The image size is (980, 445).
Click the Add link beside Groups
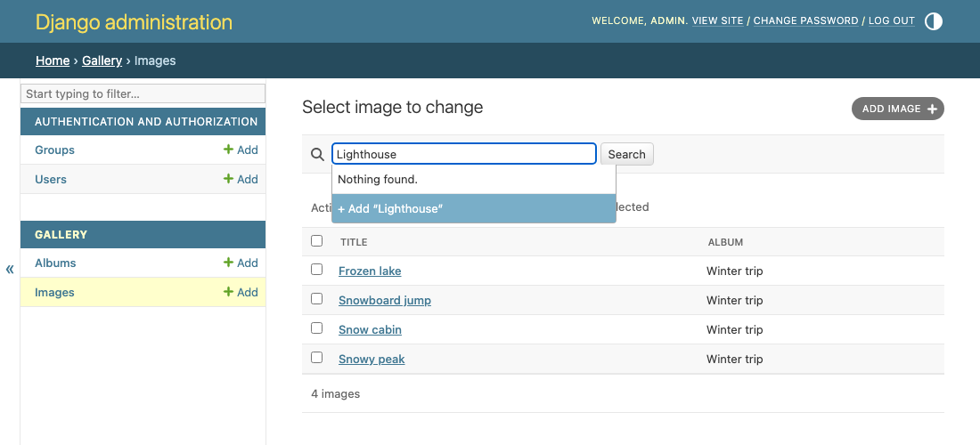click(x=241, y=150)
